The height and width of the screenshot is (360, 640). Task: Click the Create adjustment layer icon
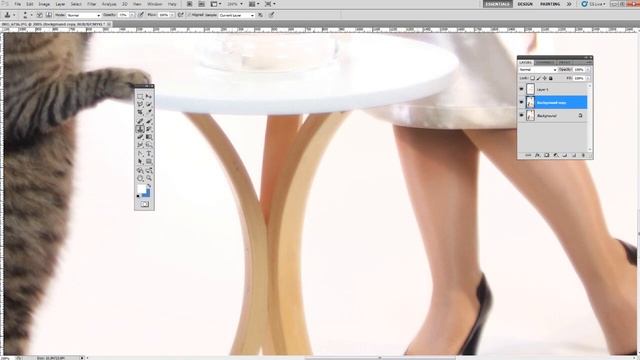[556, 155]
